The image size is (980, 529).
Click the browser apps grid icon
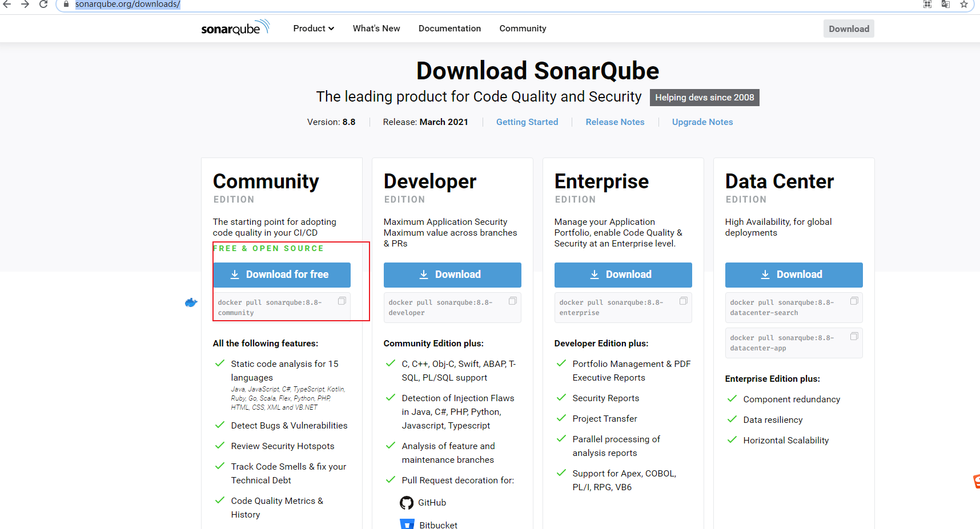point(927,5)
